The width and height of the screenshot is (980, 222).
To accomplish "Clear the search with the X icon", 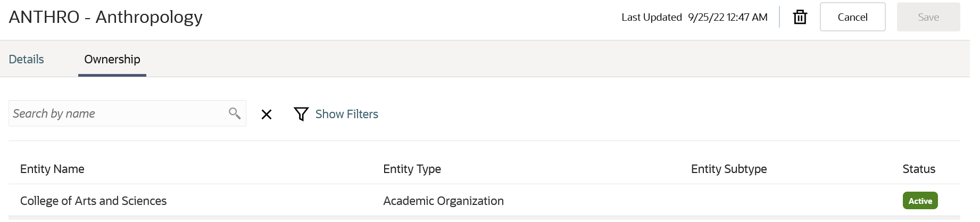I will [267, 114].
